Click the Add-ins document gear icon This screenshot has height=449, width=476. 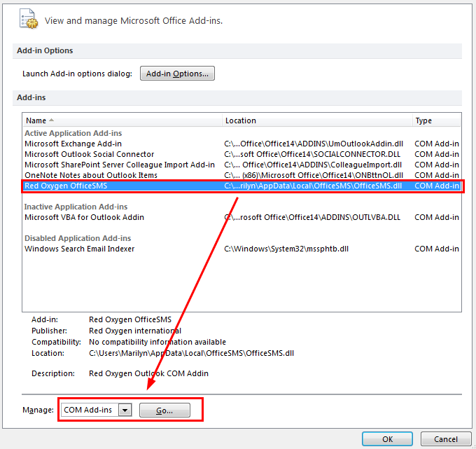29,18
